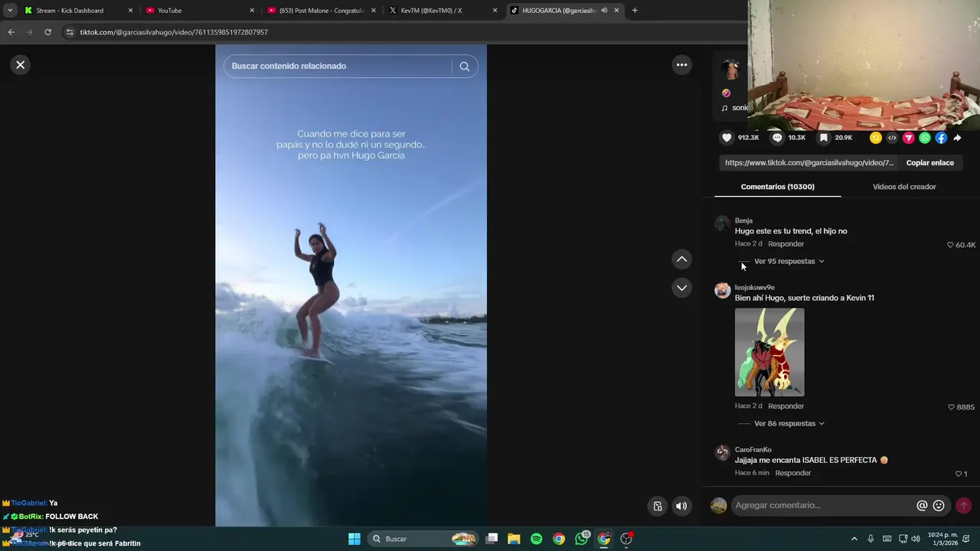980x551 pixels.
Task: Switch to the Post Malone Congratulations tab
Action: (322, 11)
